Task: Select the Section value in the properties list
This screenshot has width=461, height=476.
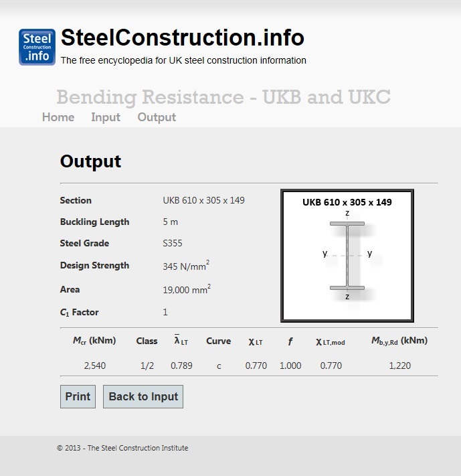Action: point(203,200)
